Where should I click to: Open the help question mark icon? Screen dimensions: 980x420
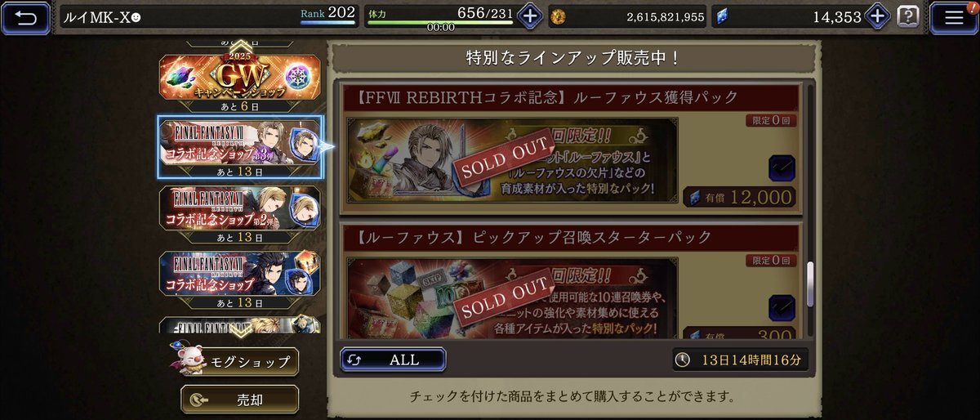pos(907,16)
